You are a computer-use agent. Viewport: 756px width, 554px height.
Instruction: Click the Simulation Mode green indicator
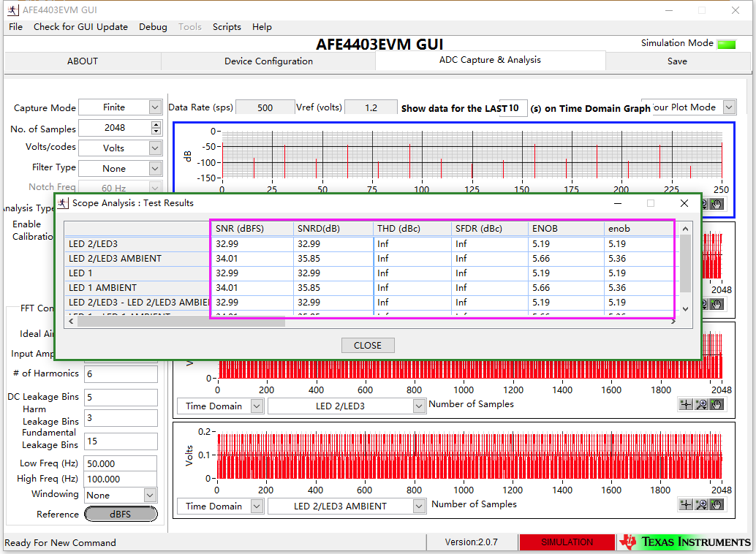click(726, 44)
